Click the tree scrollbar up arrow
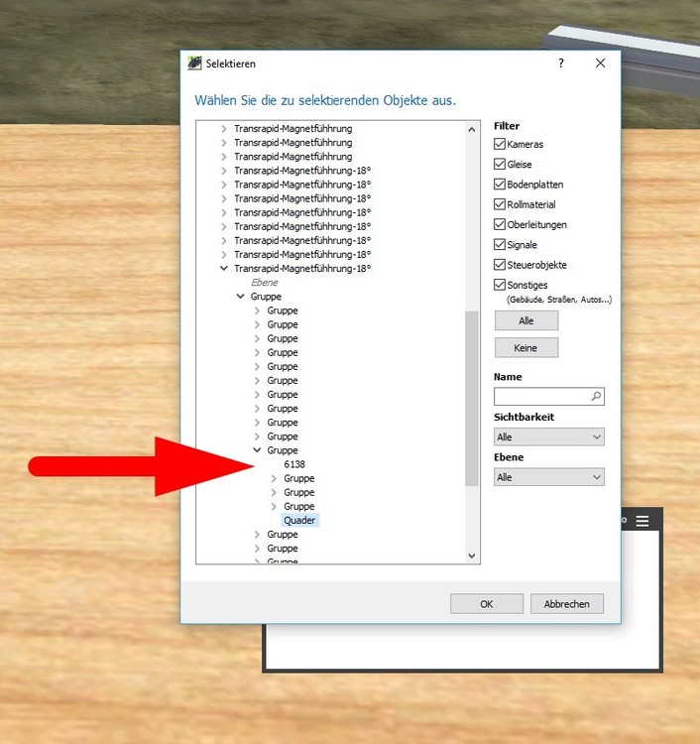 (471, 130)
